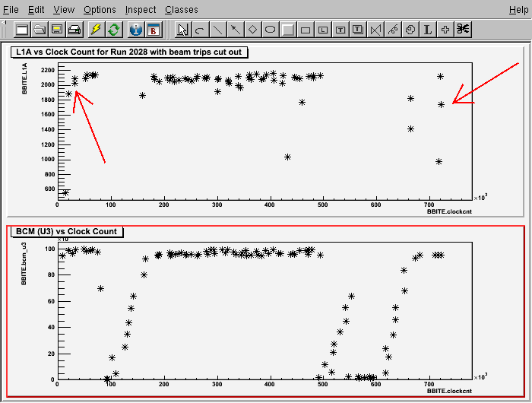
Task: Open the Options menu
Action: 100,10
